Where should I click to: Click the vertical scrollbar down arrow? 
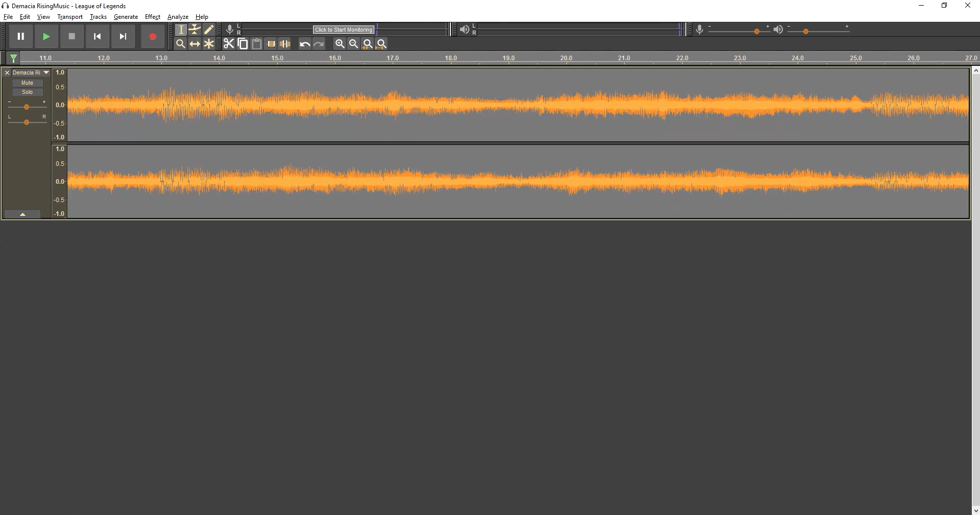(976, 510)
